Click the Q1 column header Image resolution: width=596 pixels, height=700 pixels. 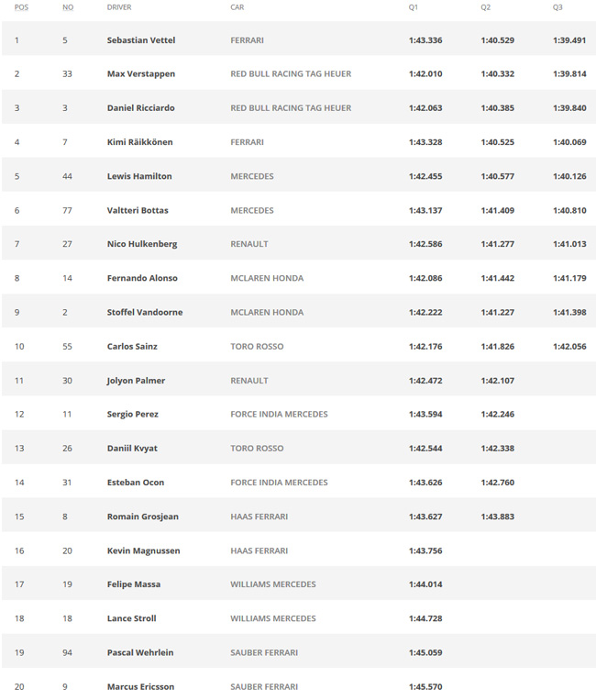[414, 7]
